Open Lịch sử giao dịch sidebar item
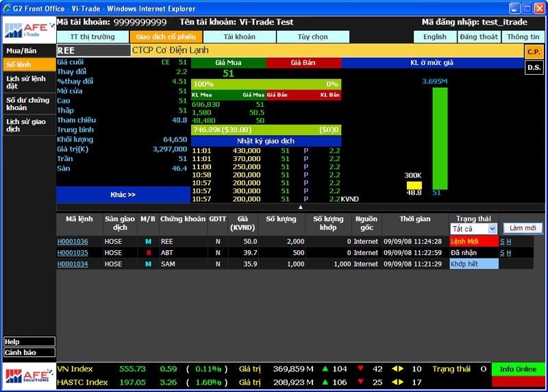The width and height of the screenshot is (548, 392). [x=29, y=125]
